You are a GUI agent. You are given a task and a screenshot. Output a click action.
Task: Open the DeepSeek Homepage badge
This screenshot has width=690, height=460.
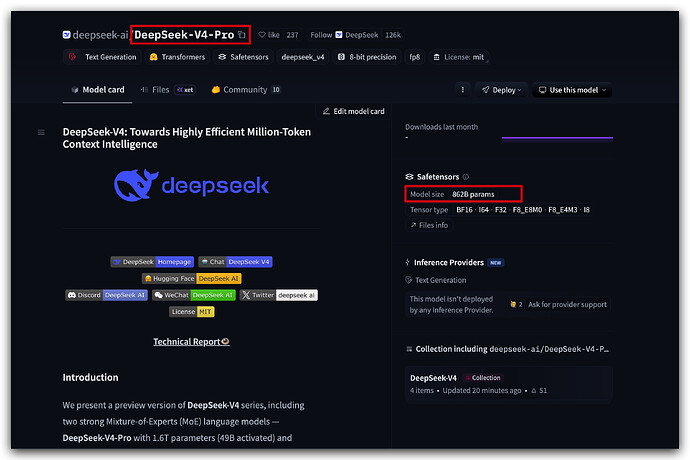[152, 262]
